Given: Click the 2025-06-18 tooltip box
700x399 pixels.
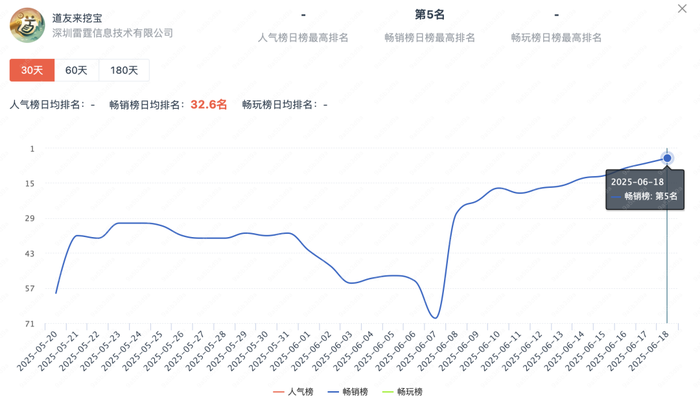Looking at the screenshot, I should [x=645, y=189].
